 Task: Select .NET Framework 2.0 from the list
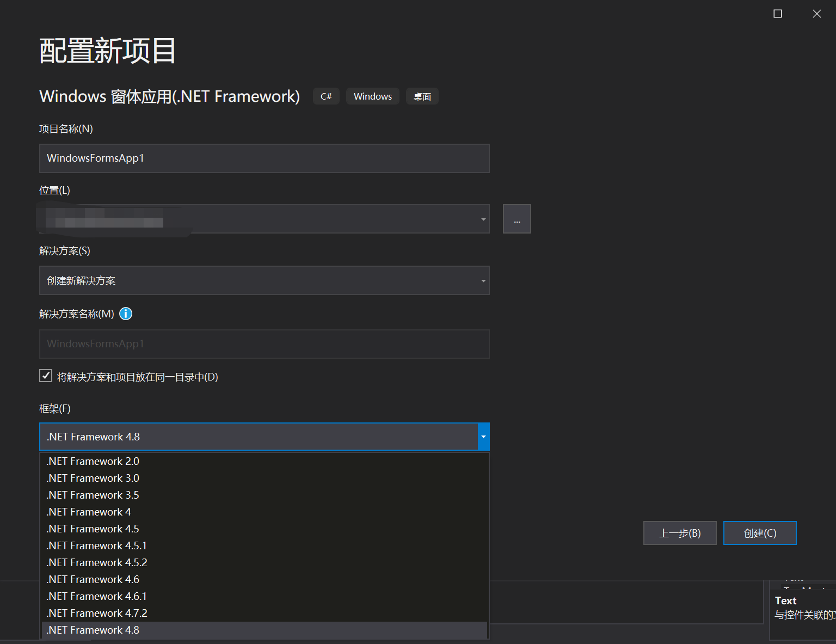[92, 461]
